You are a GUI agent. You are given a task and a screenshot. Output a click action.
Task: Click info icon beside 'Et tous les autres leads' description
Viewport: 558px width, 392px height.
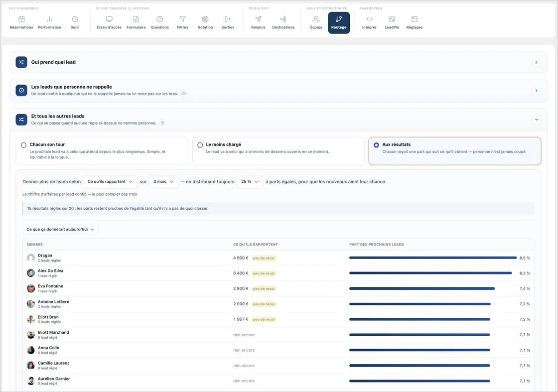point(162,123)
